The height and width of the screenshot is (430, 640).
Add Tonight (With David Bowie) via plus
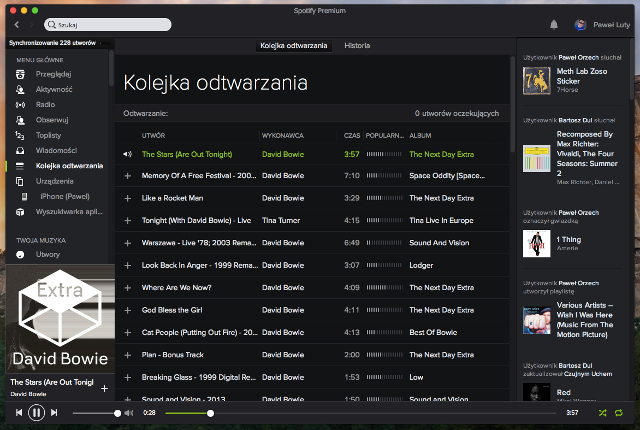(x=128, y=221)
